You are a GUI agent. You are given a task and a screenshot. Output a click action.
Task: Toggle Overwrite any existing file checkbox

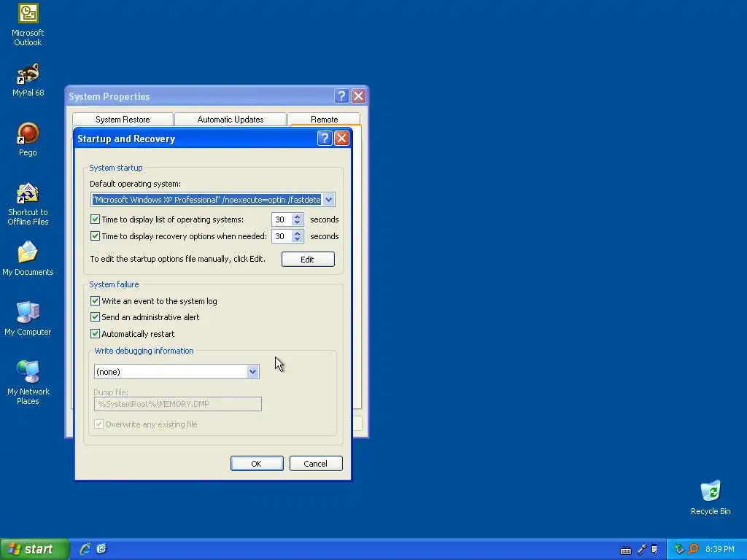98,424
